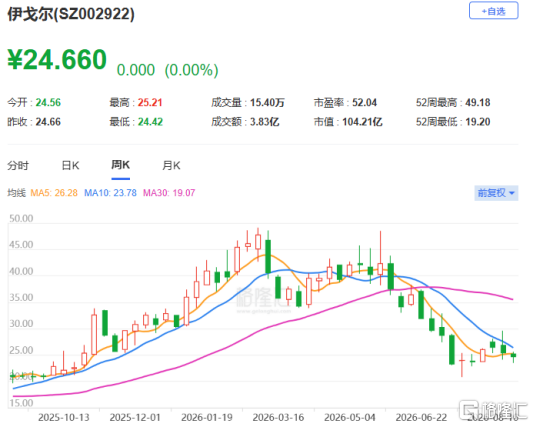Switch to the 分时 chart tab
Viewport: 534px width, 427px height.
click(x=18, y=166)
